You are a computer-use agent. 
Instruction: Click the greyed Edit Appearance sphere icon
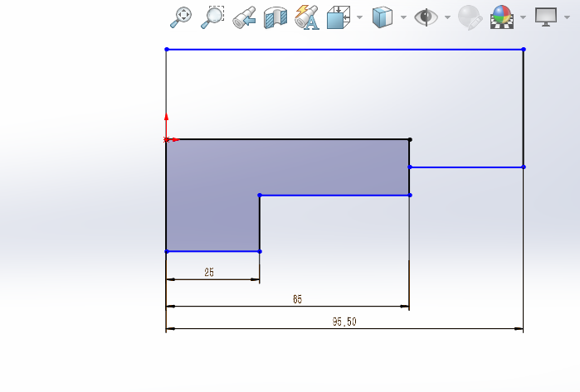[470, 17]
